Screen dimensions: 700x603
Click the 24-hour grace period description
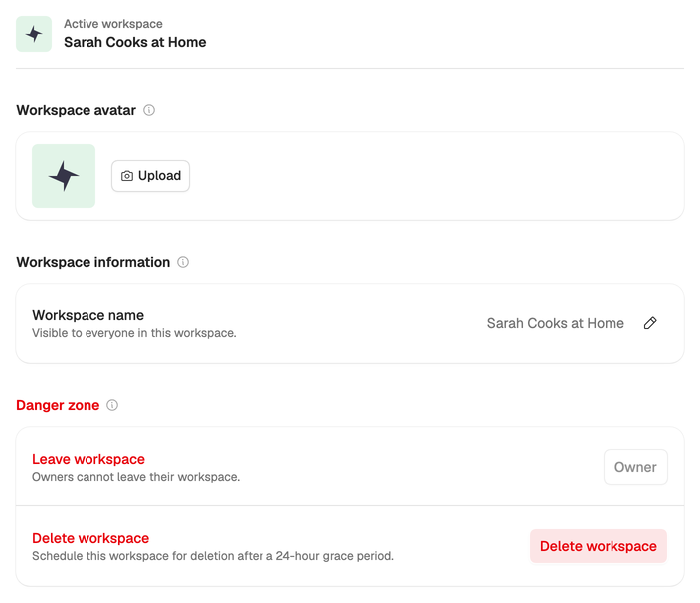213,556
